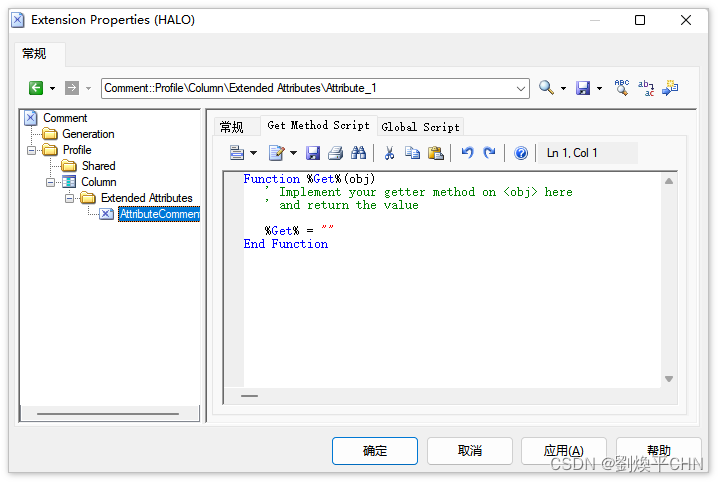Click the 'Function %Get%(obj)' code line
Screen dimensions: 718x482
pyautogui.click(x=309, y=179)
